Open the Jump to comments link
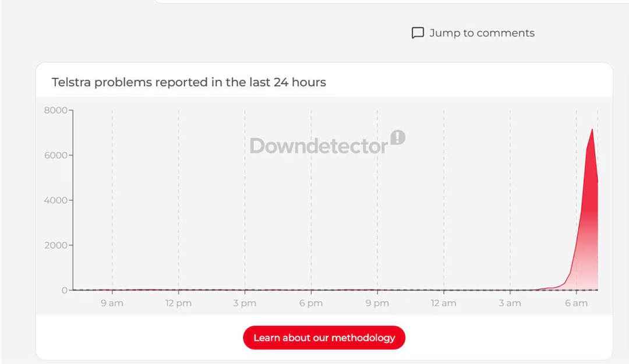 473,33
